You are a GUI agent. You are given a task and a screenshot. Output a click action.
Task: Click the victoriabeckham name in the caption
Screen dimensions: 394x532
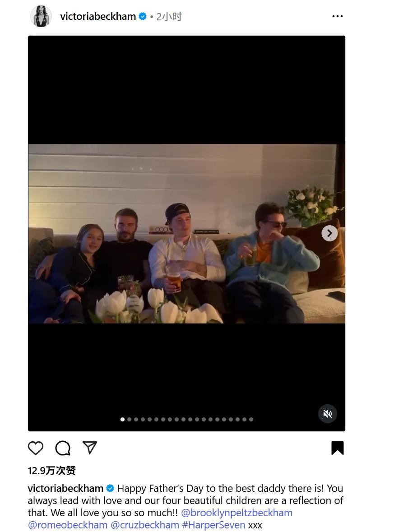point(65,488)
